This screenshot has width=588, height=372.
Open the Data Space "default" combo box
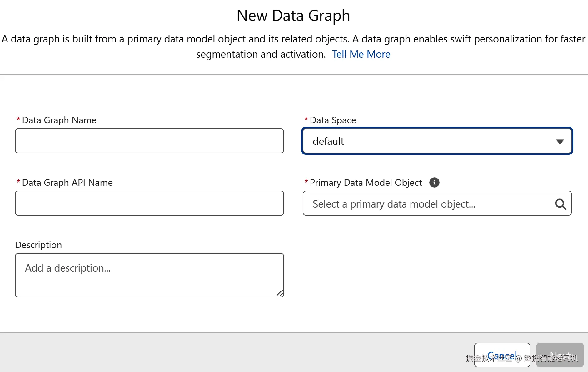click(437, 141)
